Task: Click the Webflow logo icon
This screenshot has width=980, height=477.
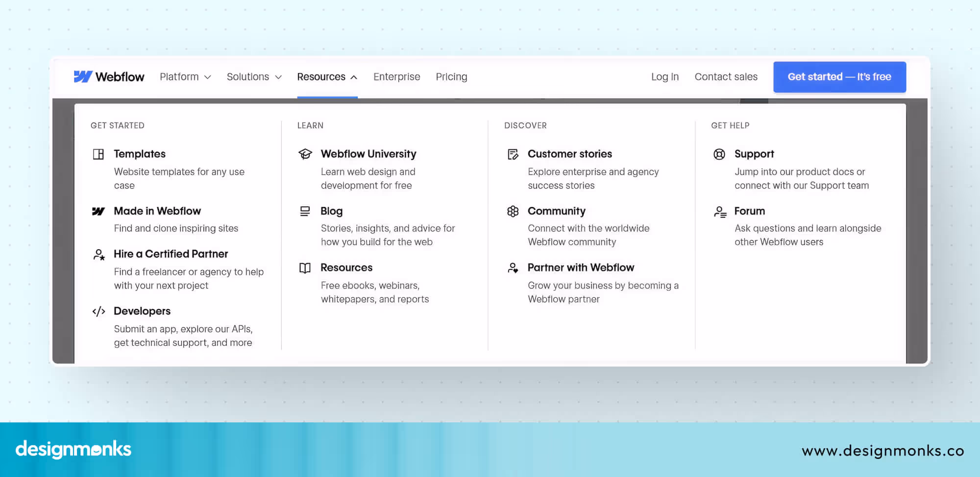Action: tap(83, 76)
